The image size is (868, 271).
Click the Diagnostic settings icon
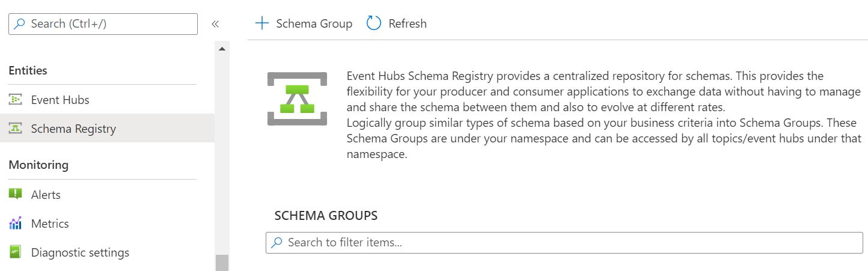16,252
